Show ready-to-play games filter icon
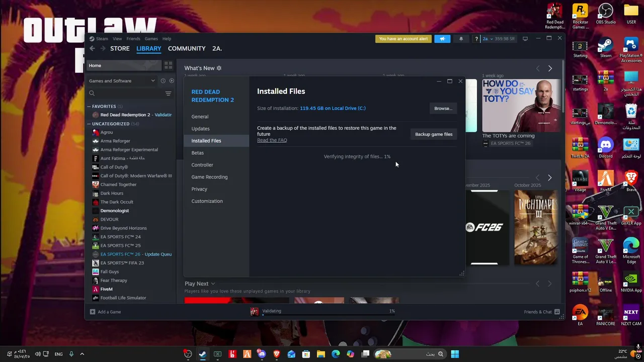 point(172,81)
